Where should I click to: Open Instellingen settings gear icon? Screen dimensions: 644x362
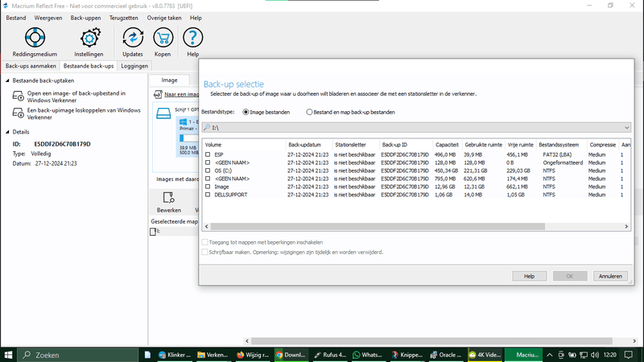[90, 38]
